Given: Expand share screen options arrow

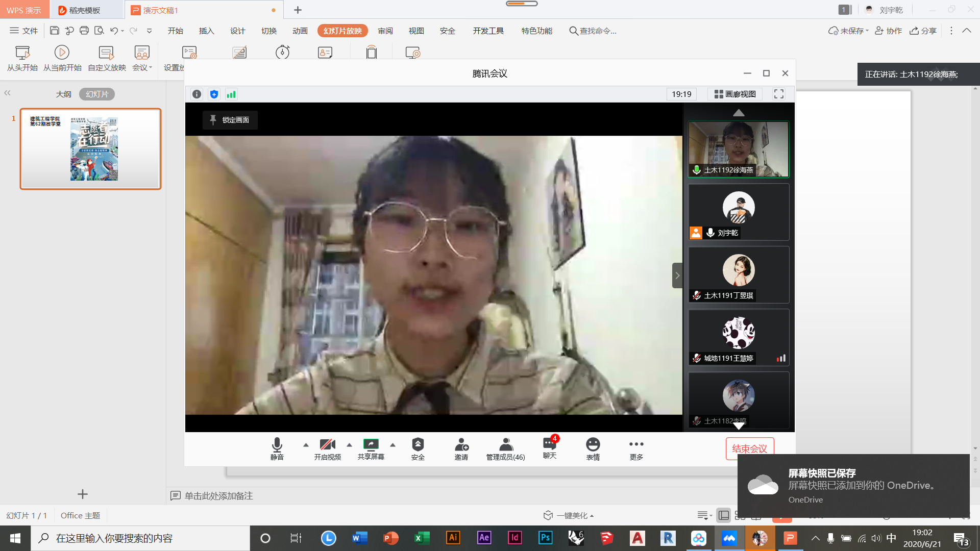Looking at the screenshot, I should [393, 445].
